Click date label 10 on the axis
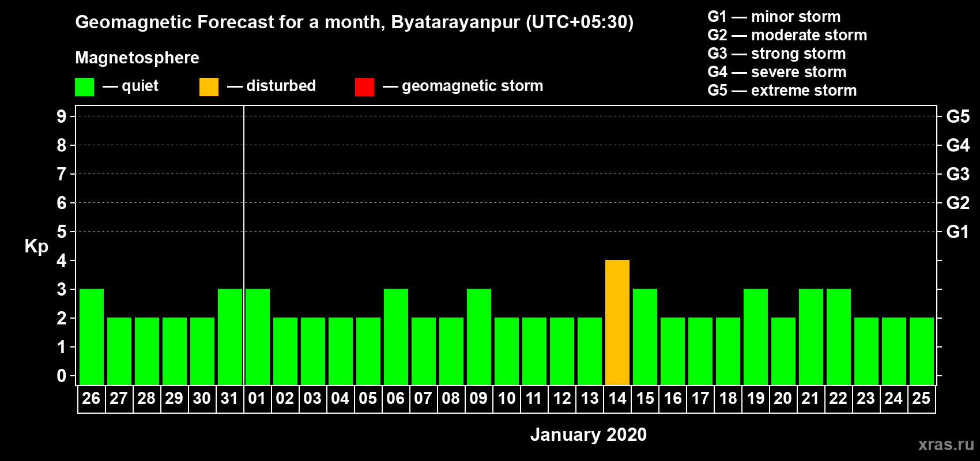The height and width of the screenshot is (461, 980). (507, 398)
